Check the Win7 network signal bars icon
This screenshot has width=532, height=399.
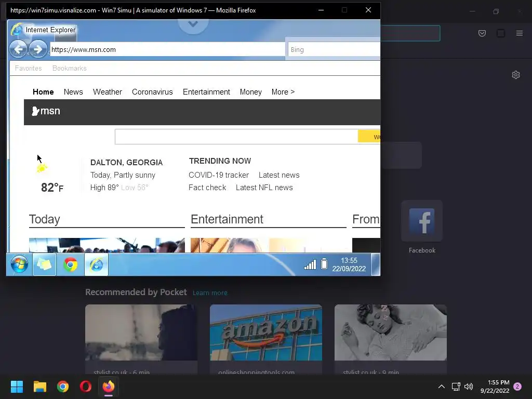310,264
